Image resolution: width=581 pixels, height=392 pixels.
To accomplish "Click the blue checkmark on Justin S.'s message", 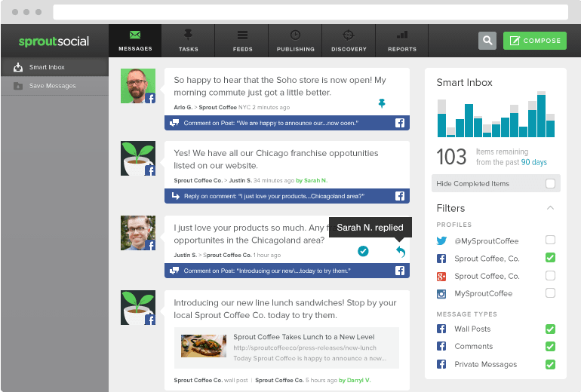I will pos(363,251).
